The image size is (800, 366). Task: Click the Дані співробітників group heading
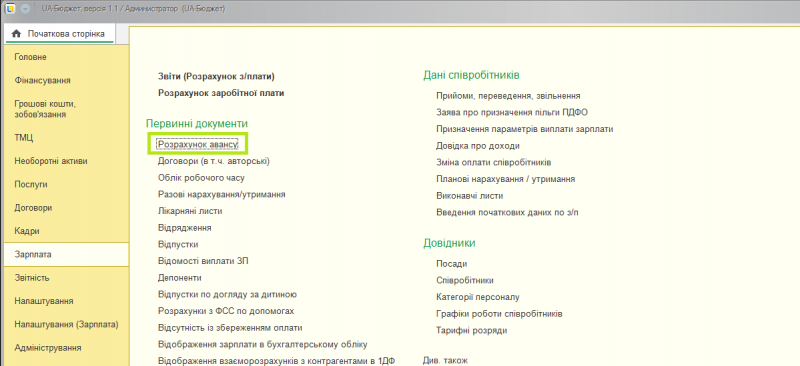click(471, 76)
